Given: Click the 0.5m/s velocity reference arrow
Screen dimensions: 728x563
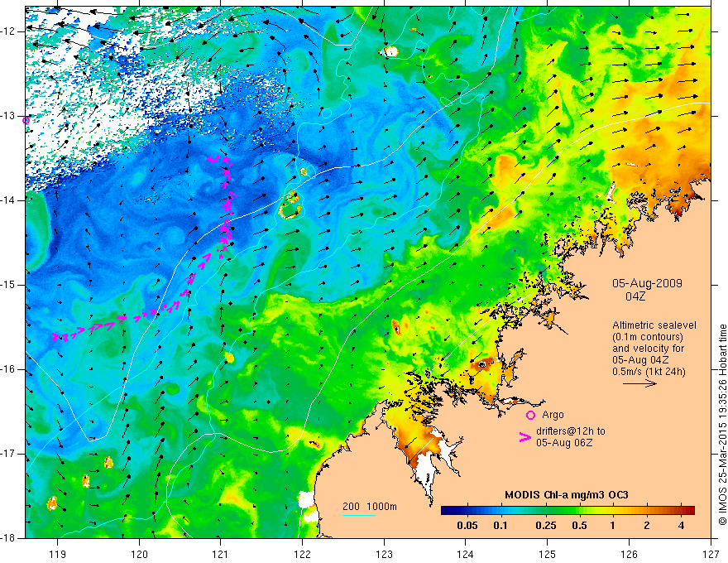Looking at the screenshot, I should click(x=639, y=383).
